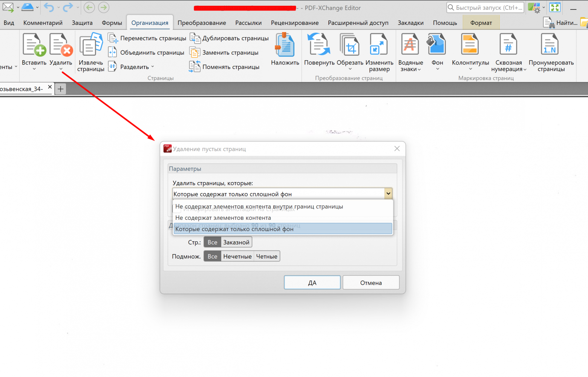Open the Формат tab

[481, 23]
